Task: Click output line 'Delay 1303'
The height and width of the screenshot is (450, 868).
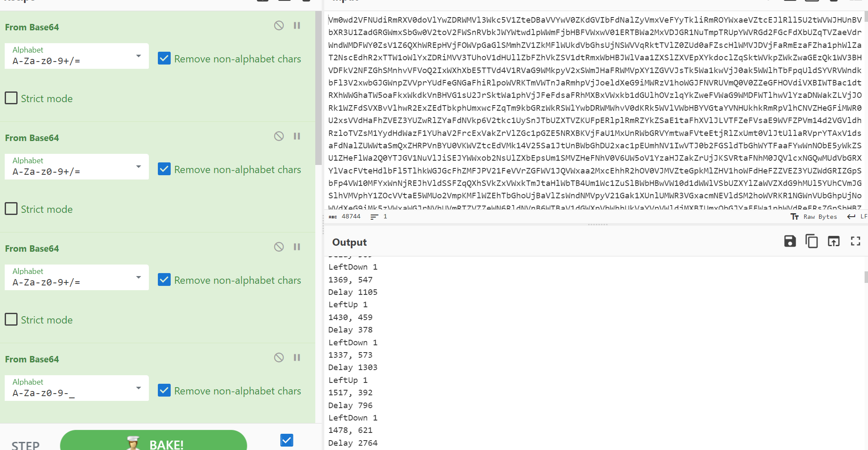Action: (x=353, y=368)
